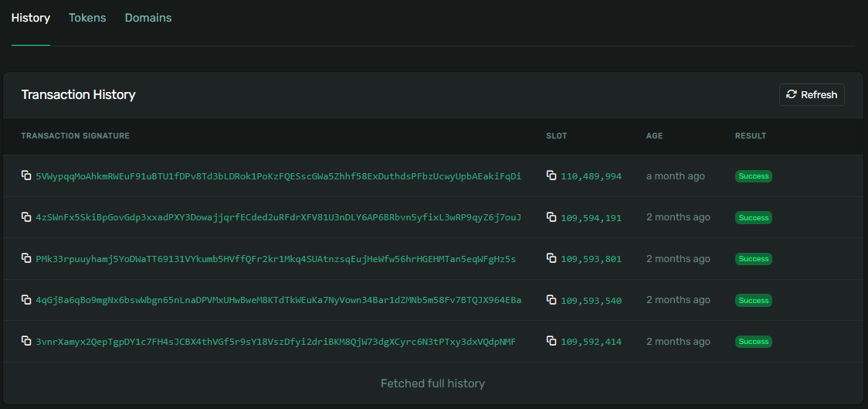Click the 'Fetched full history' message

tap(433, 383)
